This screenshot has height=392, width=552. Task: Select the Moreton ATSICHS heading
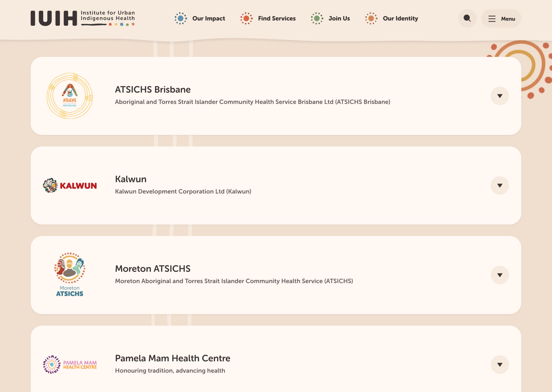coord(153,269)
